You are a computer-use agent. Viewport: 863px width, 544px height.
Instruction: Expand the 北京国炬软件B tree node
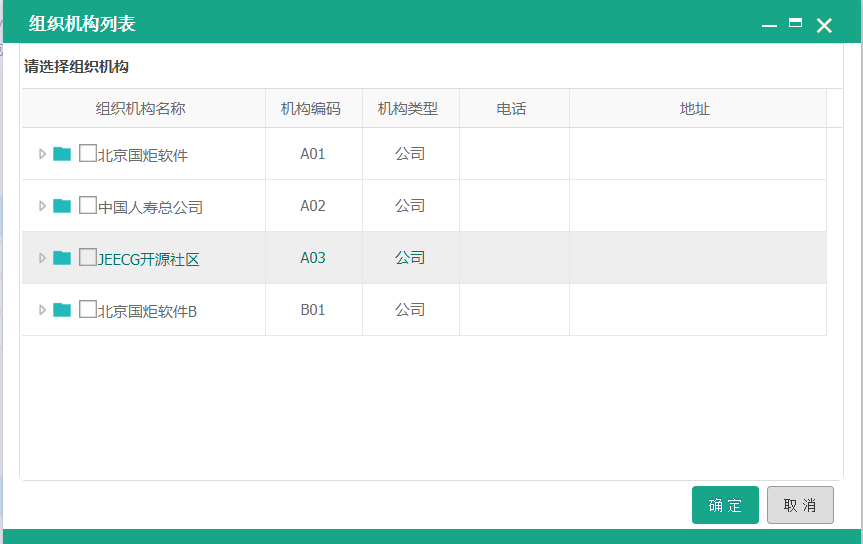42,310
